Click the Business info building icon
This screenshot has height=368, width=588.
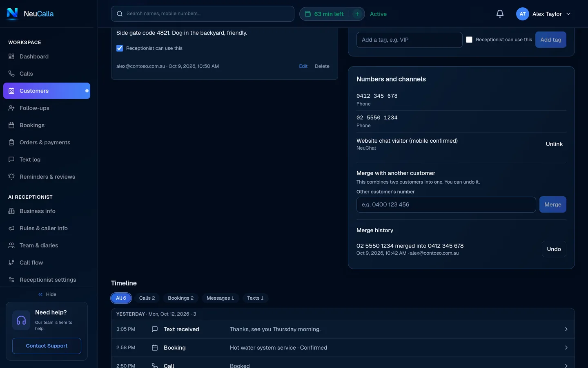click(11, 211)
